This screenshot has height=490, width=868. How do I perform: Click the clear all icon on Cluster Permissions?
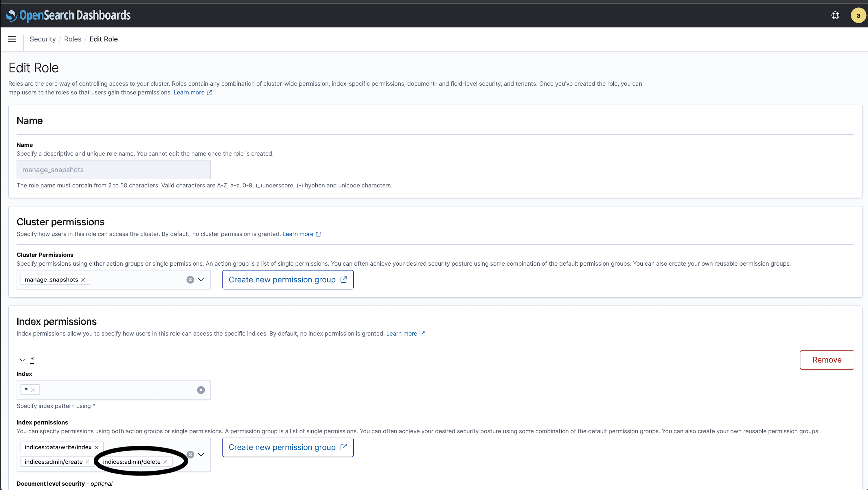tap(191, 279)
